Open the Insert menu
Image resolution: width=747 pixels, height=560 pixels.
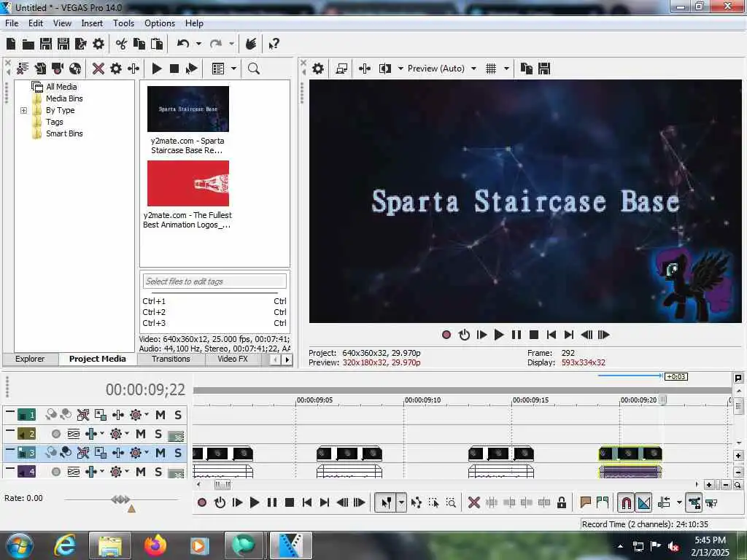pos(92,23)
